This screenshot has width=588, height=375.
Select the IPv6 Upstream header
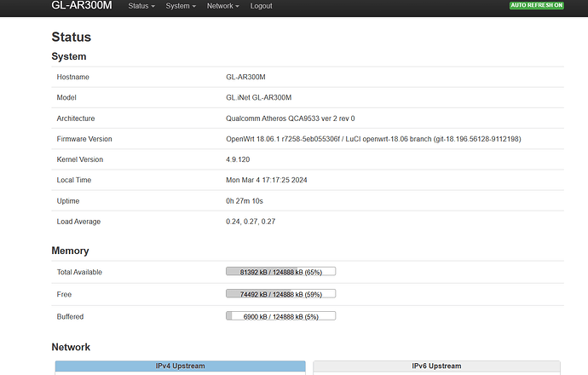pos(436,366)
